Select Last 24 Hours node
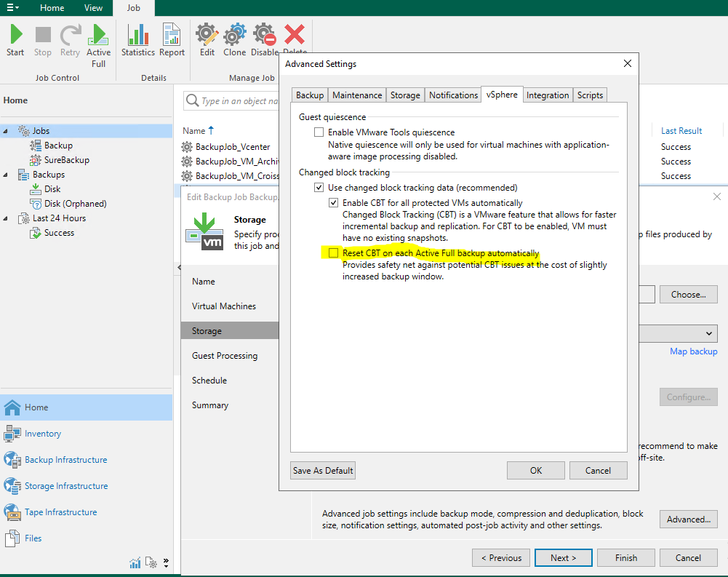The height and width of the screenshot is (577, 728). pyautogui.click(x=59, y=218)
